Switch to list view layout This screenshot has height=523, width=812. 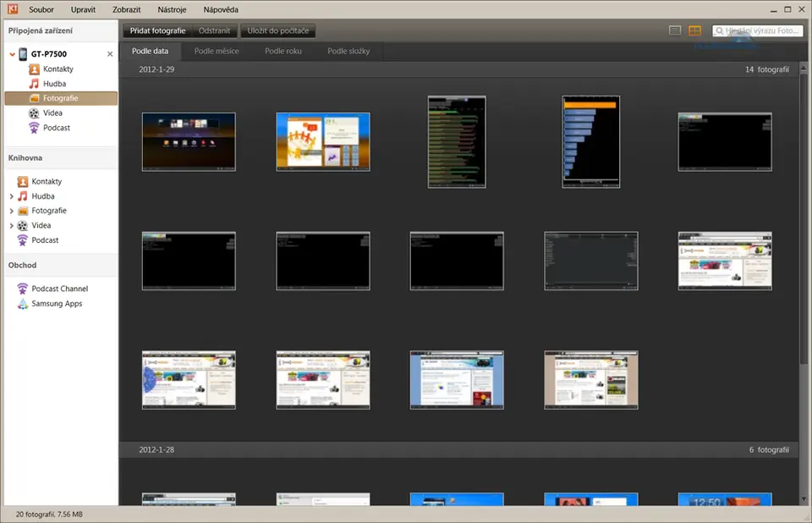(675, 31)
